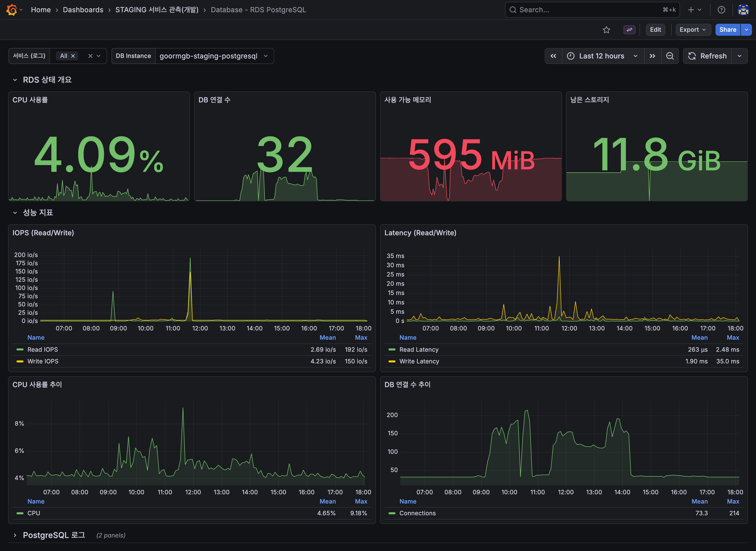Star this dashboard as favorite
The height and width of the screenshot is (551, 756).
click(606, 30)
